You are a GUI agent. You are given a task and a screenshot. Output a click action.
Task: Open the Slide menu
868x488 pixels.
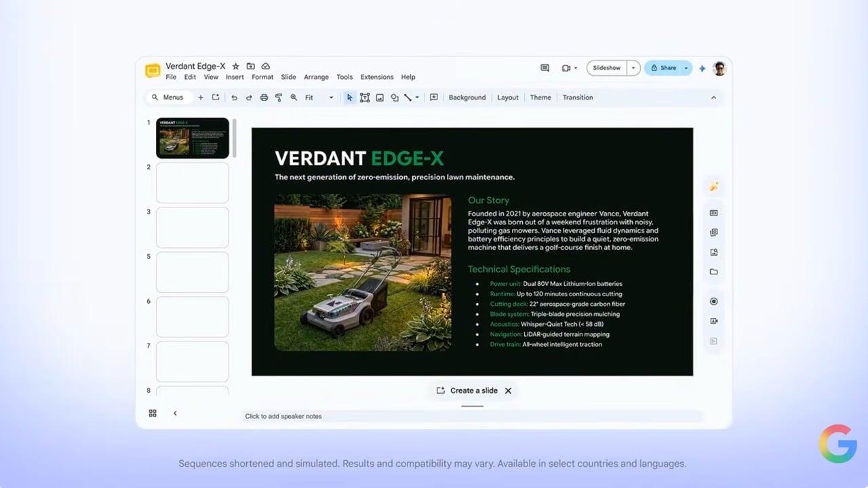click(x=288, y=77)
